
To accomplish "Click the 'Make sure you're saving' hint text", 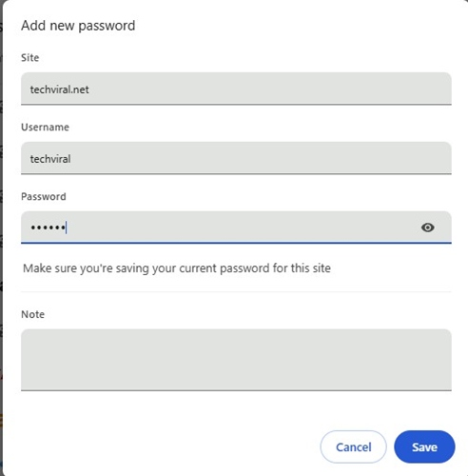I will [x=177, y=268].
